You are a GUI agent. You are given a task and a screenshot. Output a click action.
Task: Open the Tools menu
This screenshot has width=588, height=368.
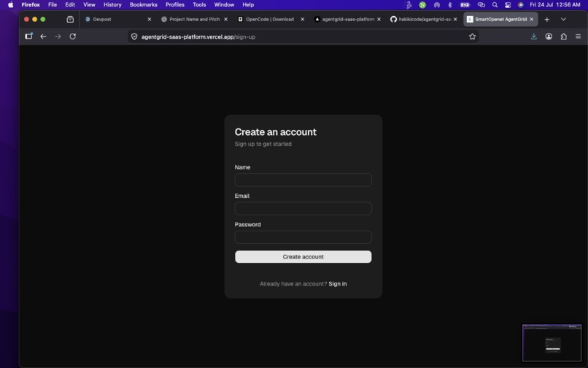coord(199,4)
